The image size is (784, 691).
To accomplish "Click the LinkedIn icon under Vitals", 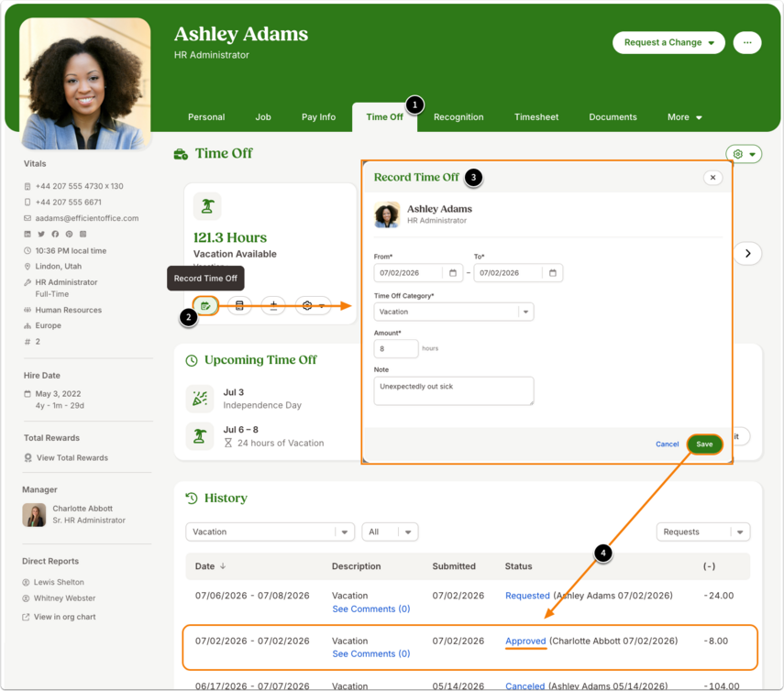I will (x=28, y=234).
